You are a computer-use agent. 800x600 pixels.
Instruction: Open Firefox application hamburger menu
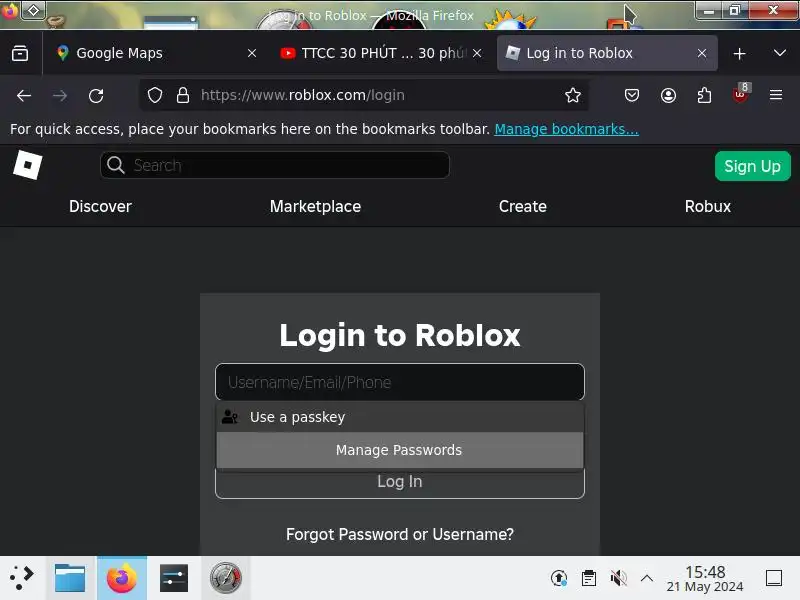[776, 95]
